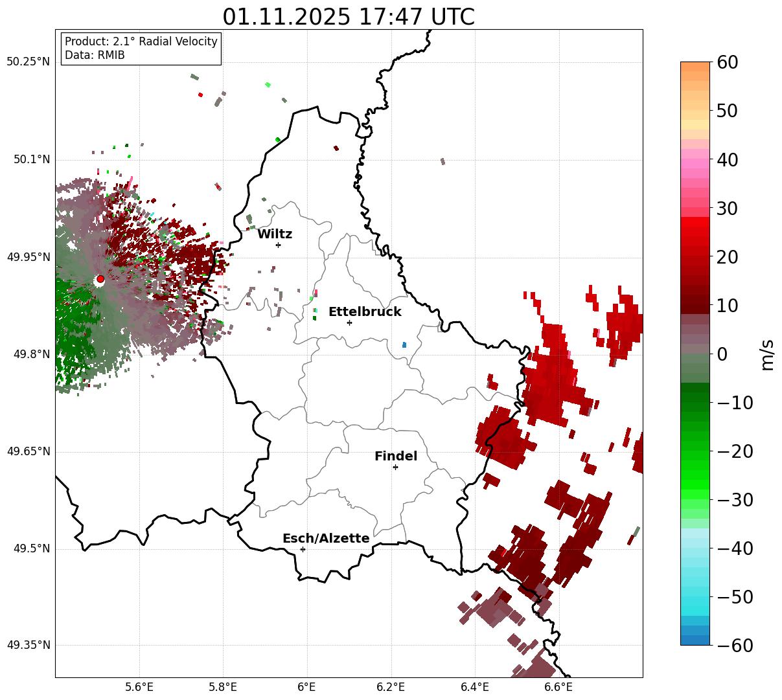Viewport: 782px width, 700px height.
Task: Click the m/s colorbar unit label
Action: [768, 354]
